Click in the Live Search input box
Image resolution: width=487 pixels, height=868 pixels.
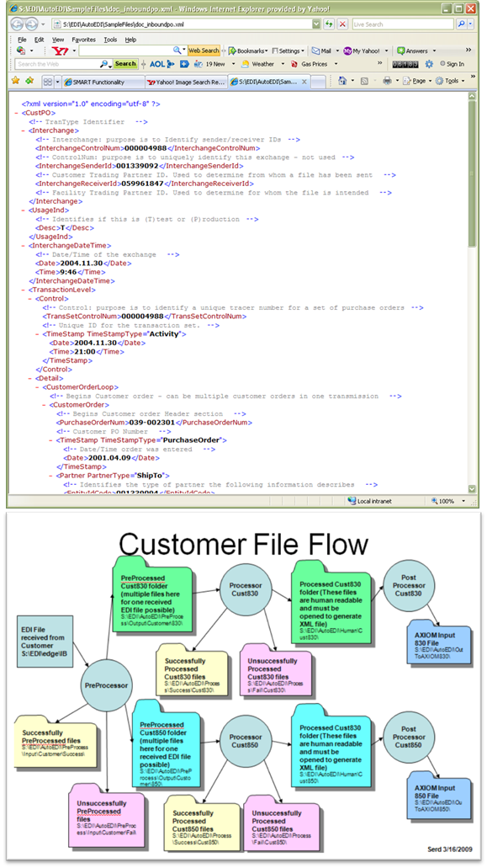(403, 24)
